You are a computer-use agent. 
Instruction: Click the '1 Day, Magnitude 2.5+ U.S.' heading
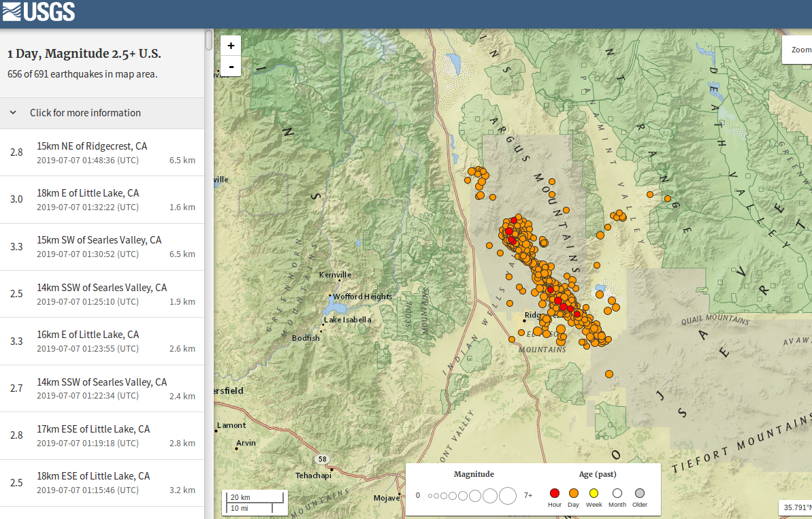coord(84,54)
